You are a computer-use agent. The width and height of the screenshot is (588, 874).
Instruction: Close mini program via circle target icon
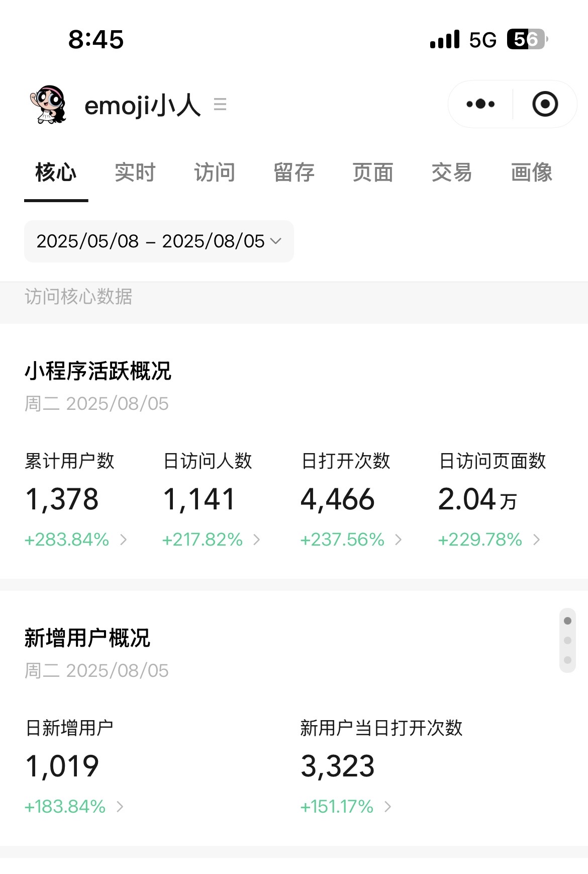[x=545, y=104]
